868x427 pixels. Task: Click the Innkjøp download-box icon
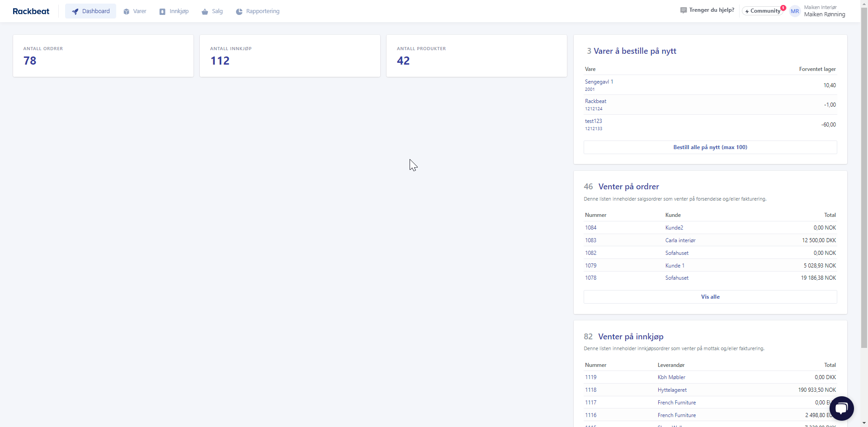pyautogui.click(x=162, y=11)
